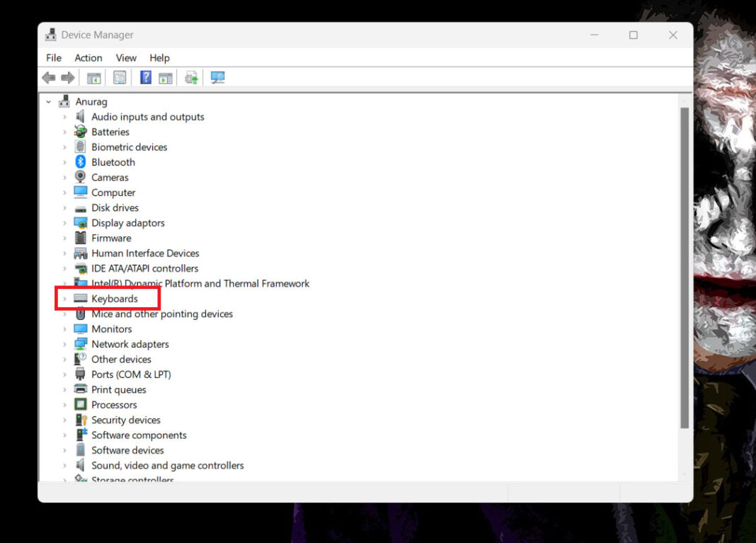Open Properties from the toolbar
Viewport: 756px width, 543px height.
point(119,77)
